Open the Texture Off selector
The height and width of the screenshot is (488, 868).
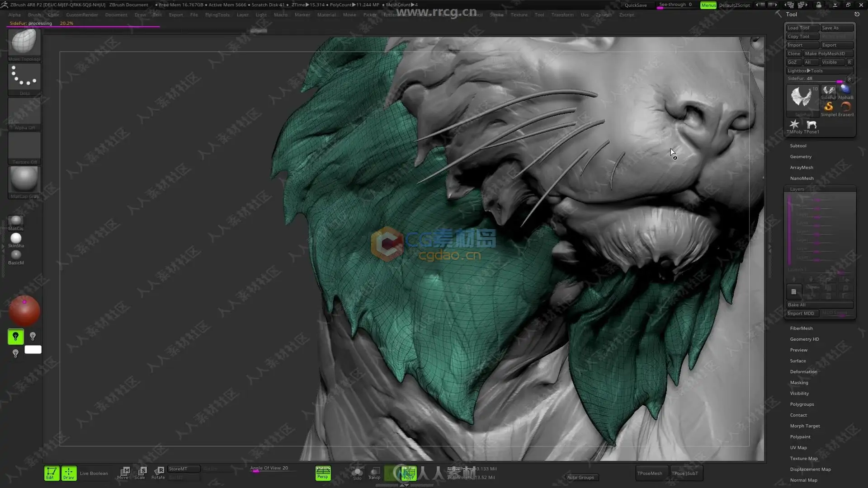click(24, 148)
